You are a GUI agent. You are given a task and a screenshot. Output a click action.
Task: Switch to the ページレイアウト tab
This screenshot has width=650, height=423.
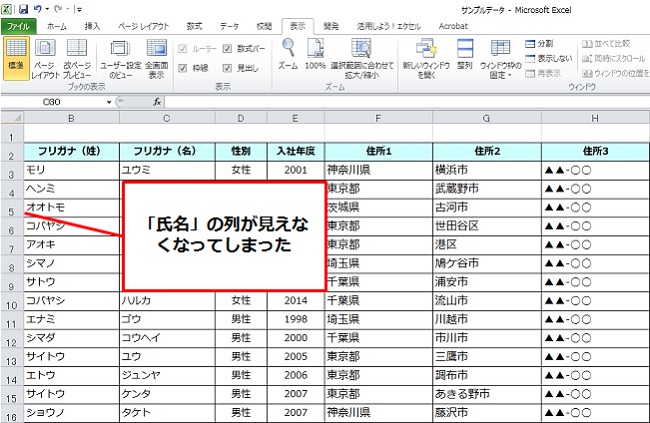[143, 27]
